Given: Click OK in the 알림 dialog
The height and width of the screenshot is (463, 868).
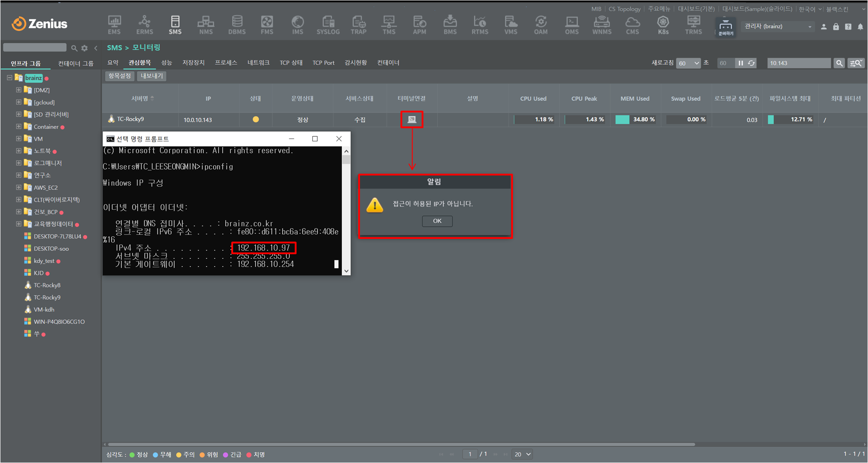Looking at the screenshot, I should click(x=437, y=221).
